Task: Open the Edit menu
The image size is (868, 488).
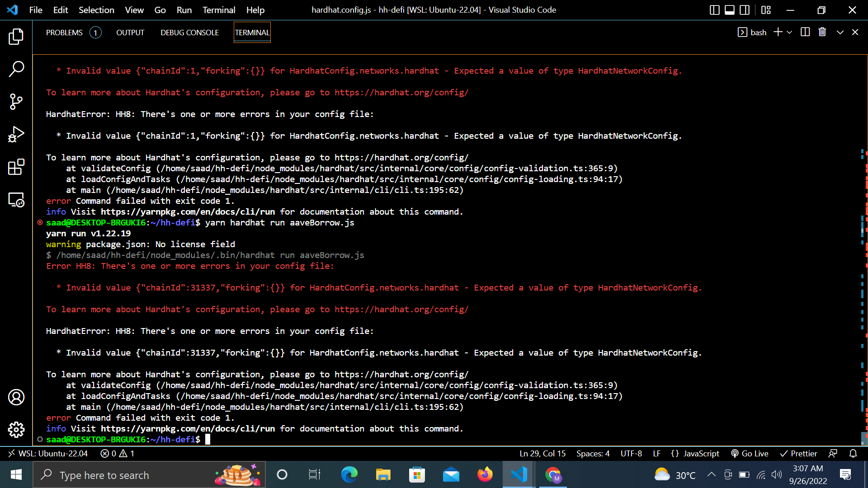Action: pos(61,10)
